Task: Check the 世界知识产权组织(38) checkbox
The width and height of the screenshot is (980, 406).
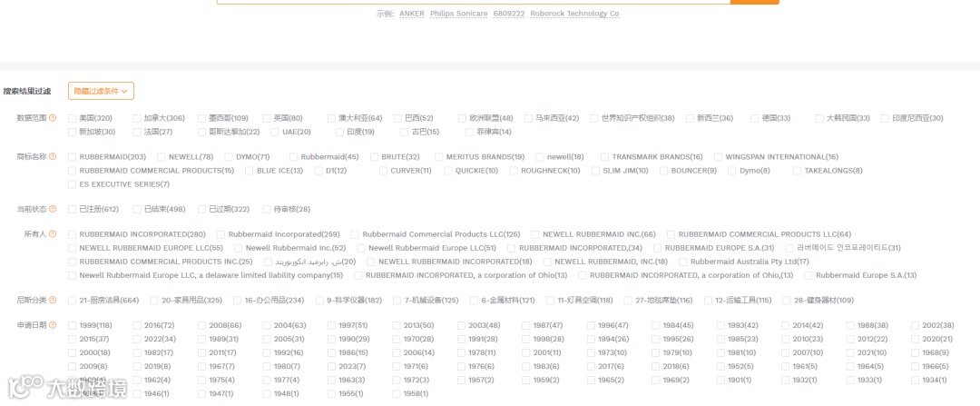Action: (594, 118)
